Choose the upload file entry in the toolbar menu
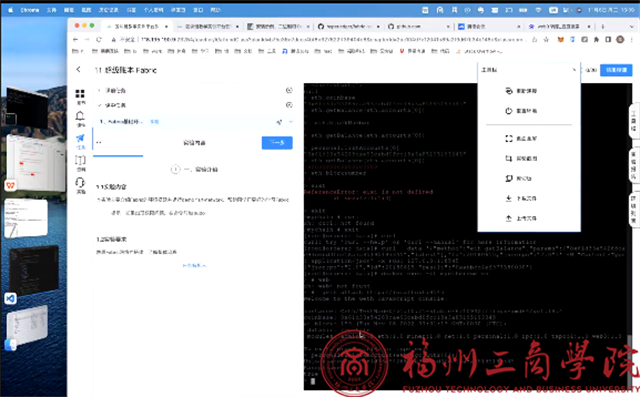The width and height of the screenshot is (640, 397). click(522, 218)
